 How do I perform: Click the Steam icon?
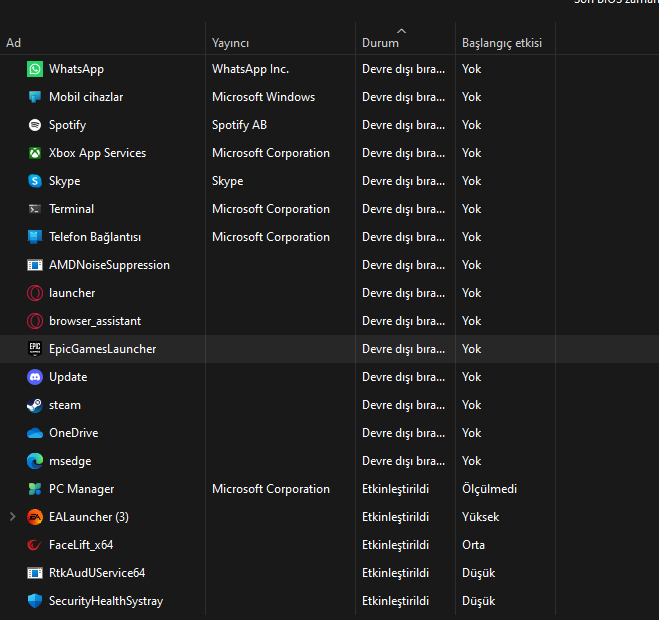pos(35,405)
